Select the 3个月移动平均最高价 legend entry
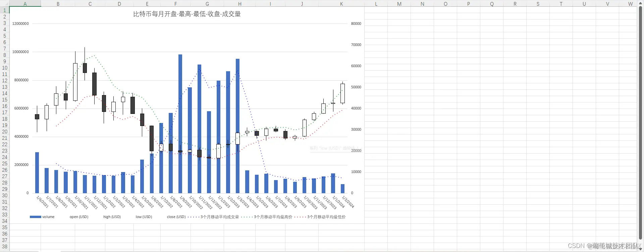Screen dimensions: 644x252 (x=267, y=217)
